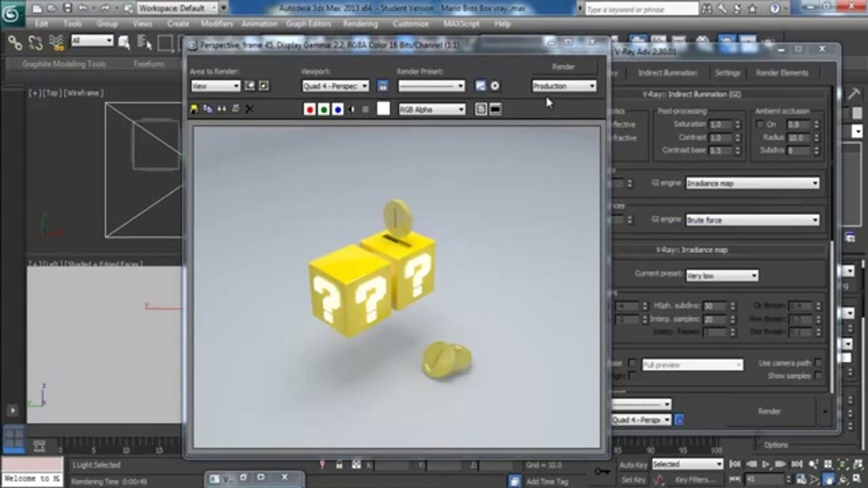
Task: Click the white color swatch
Action: (383, 108)
